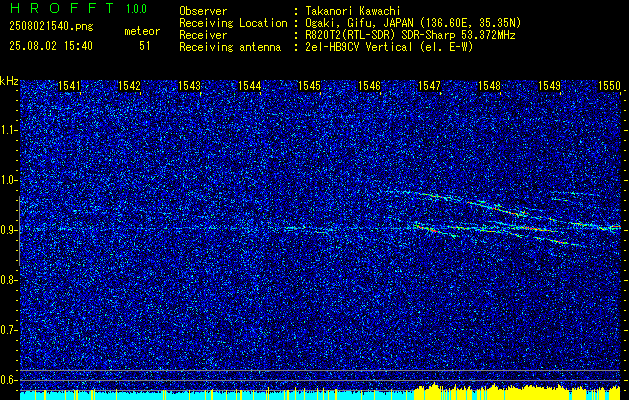Click the cyan signal level bar graph

click(217, 396)
